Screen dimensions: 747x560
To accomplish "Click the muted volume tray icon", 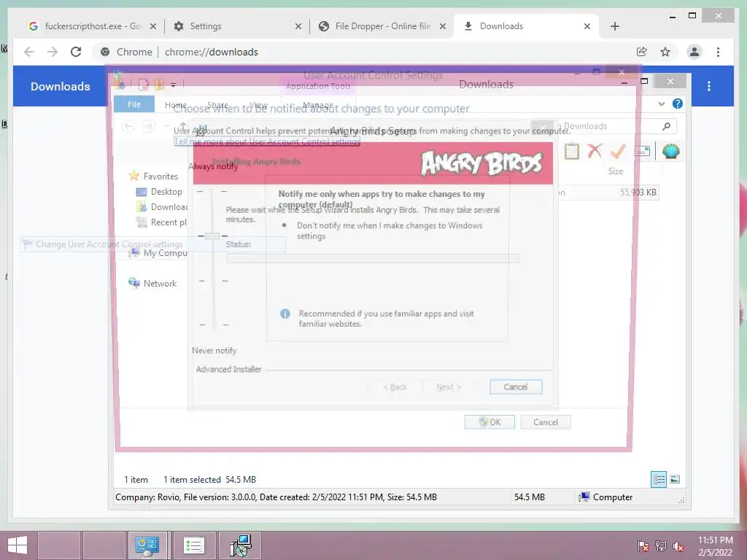I will point(678,545).
